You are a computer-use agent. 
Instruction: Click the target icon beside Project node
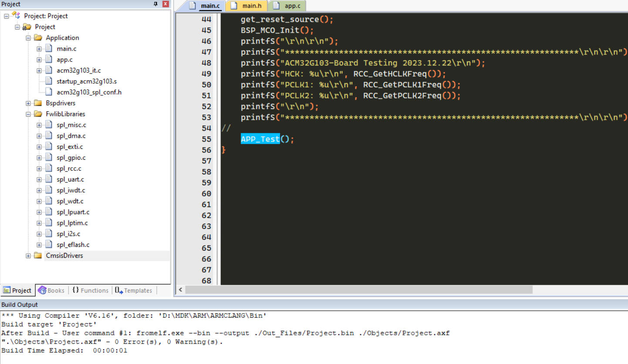[x=27, y=27]
